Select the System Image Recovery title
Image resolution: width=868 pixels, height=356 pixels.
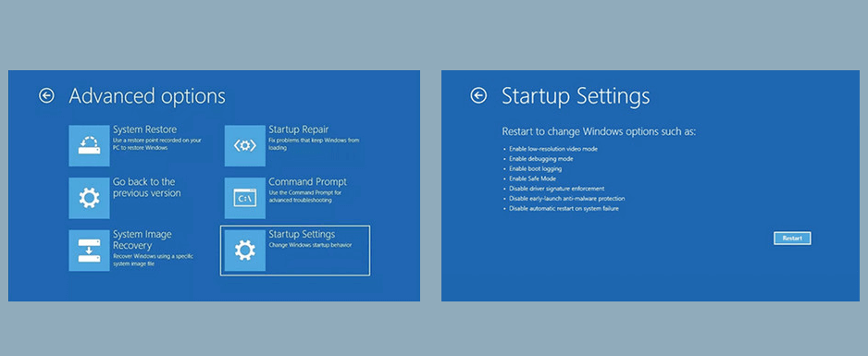pyautogui.click(x=143, y=239)
